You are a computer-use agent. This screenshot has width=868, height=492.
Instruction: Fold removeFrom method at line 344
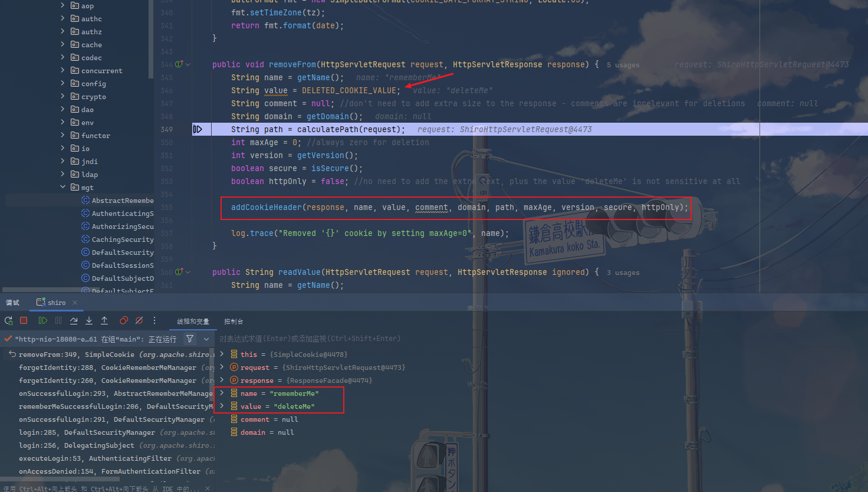[188, 64]
